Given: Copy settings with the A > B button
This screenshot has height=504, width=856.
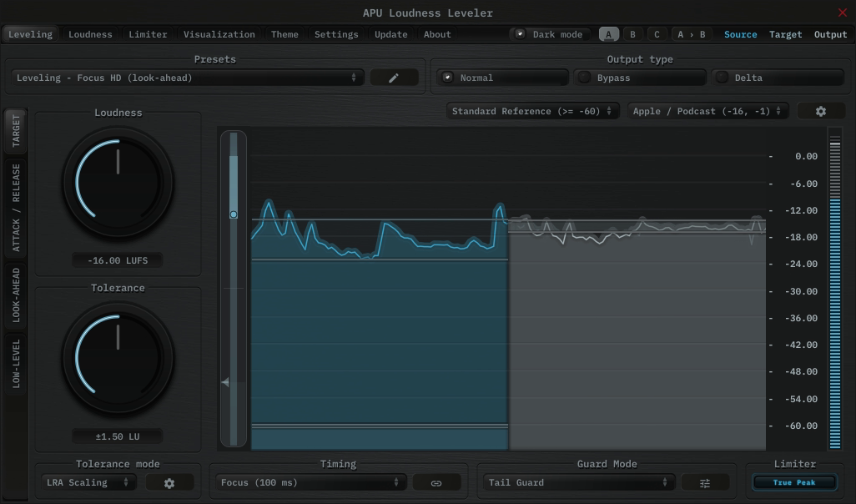Looking at the screenshot, I should point(691,34).
